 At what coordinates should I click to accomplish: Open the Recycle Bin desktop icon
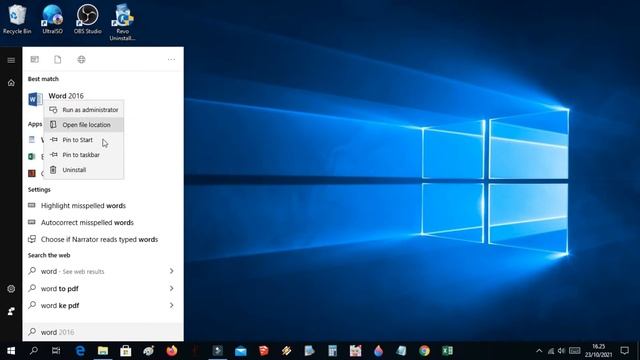pyautogui.click(x=17, y=19)
